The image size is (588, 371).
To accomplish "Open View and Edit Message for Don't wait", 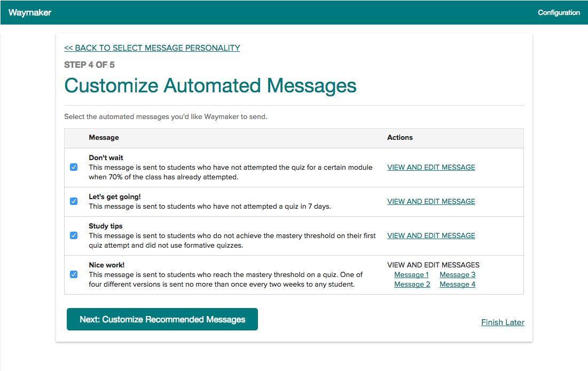I will (431, 167).
